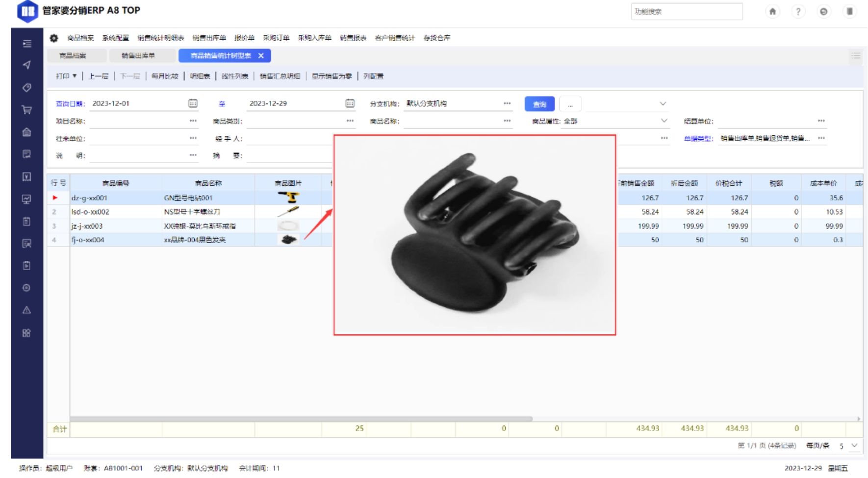868x478 pixels.
Task: Open 存货仓库 from the shortcut menu
Action: click(x=437, y=38)
